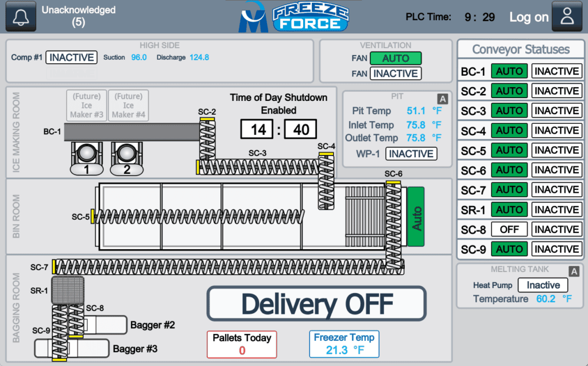Click the SC-6 screw conveyor graphic
588x366 pixels.
pyautogui.click(x=393, y=225)
